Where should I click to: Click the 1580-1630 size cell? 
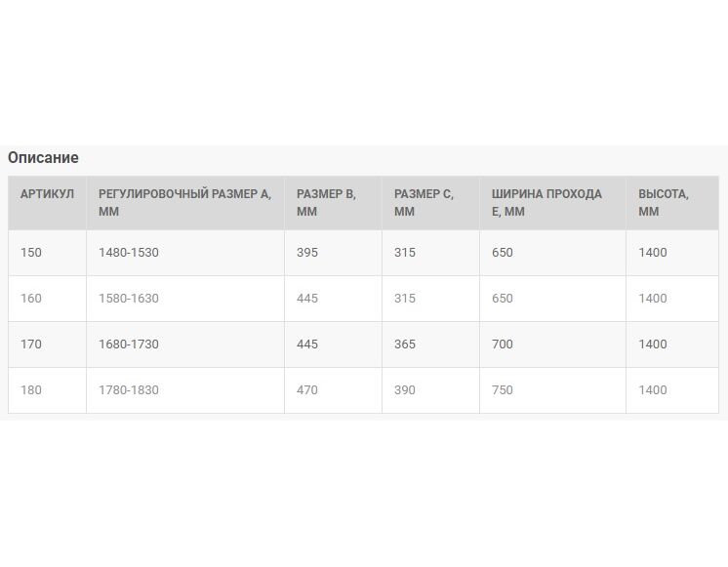(185, 299)
